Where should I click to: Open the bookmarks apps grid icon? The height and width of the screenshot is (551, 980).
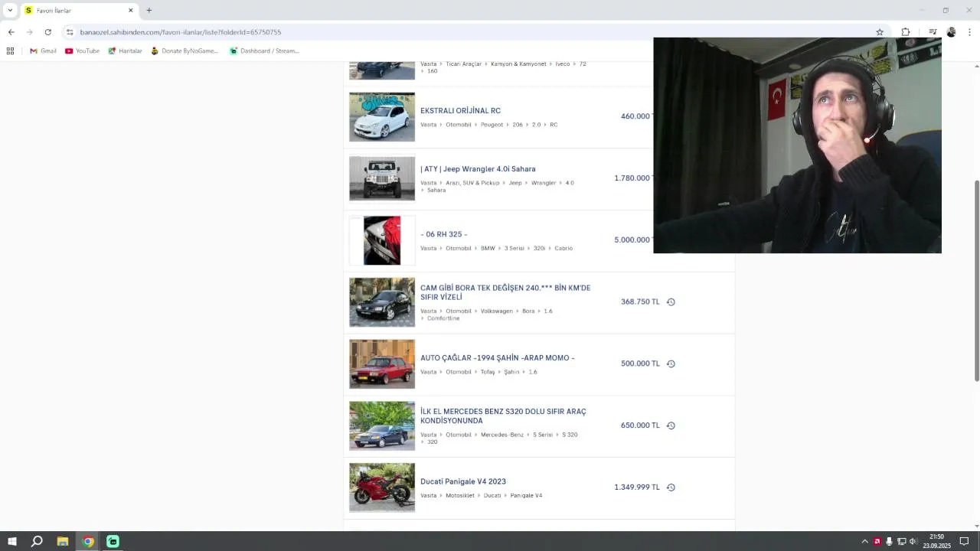pyautogui.click(x=10, y=51)
